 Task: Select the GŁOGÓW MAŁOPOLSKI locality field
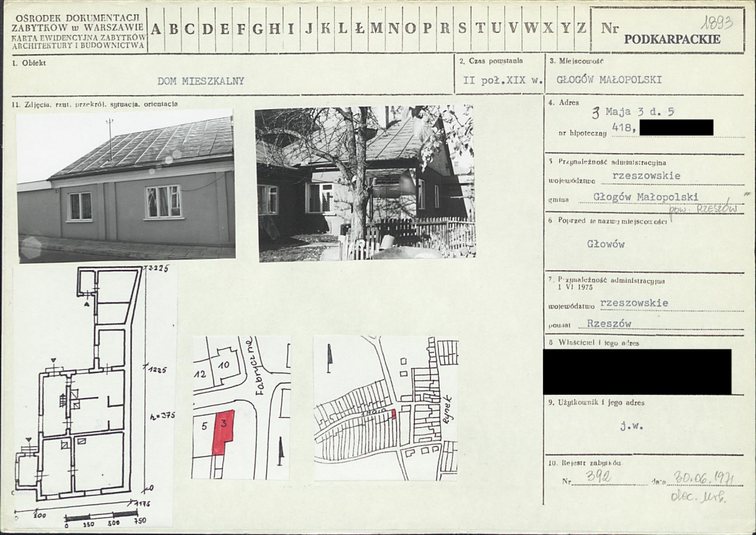pyautogui.click(x=609, y=79)
